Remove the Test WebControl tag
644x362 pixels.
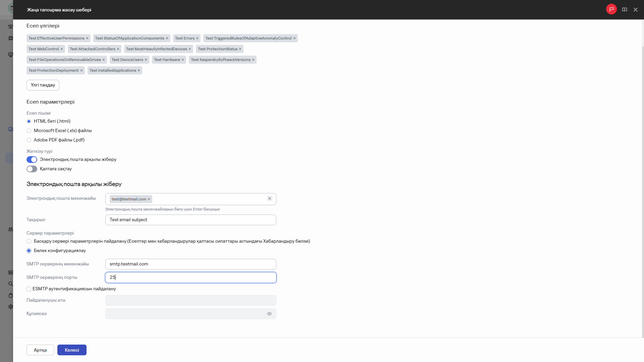[x=62, y=49]
